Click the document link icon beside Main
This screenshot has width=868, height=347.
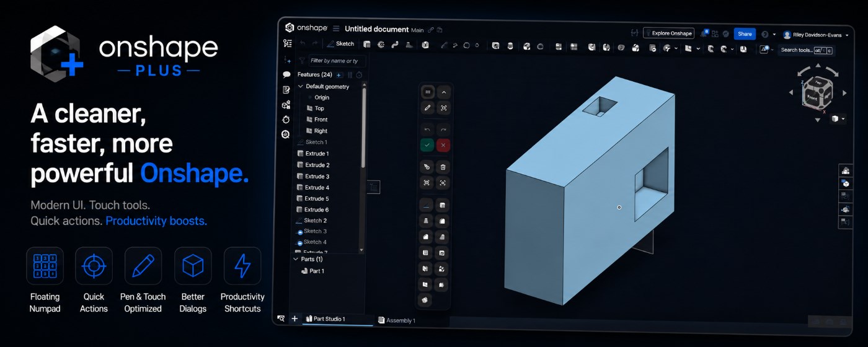(431, 30)
